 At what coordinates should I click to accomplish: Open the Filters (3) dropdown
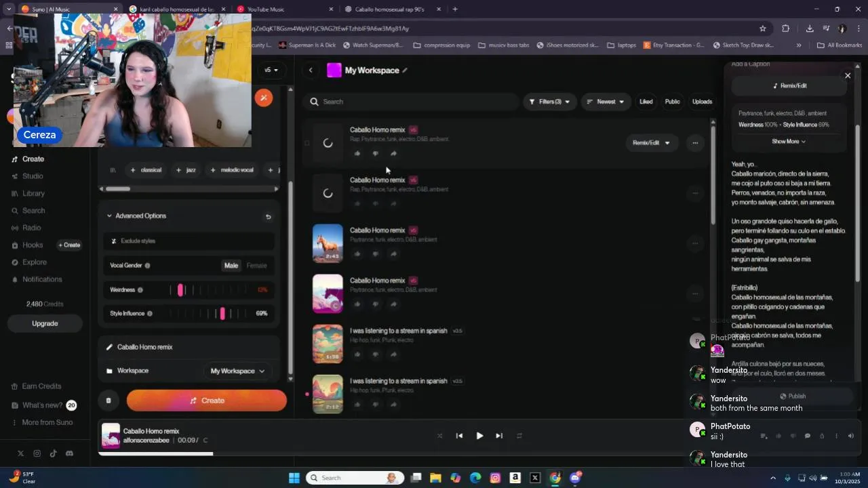click(x=549, y=102)
